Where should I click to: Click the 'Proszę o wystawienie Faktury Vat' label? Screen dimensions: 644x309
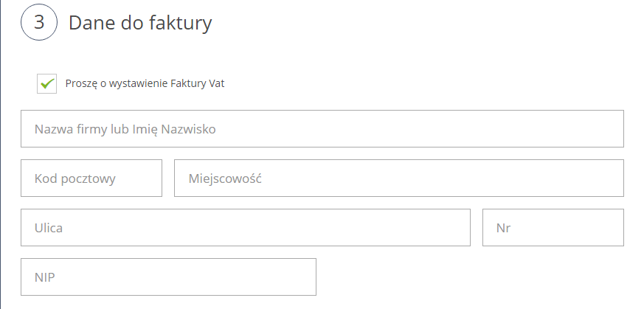coord(145,83)
